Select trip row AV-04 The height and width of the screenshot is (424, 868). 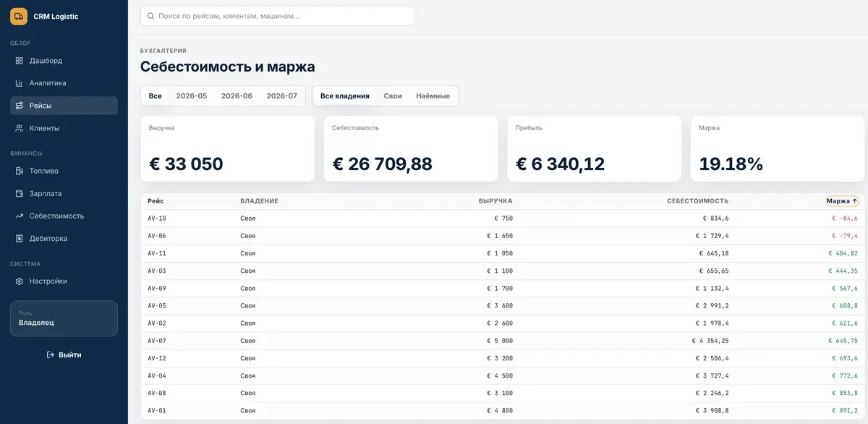503,376
